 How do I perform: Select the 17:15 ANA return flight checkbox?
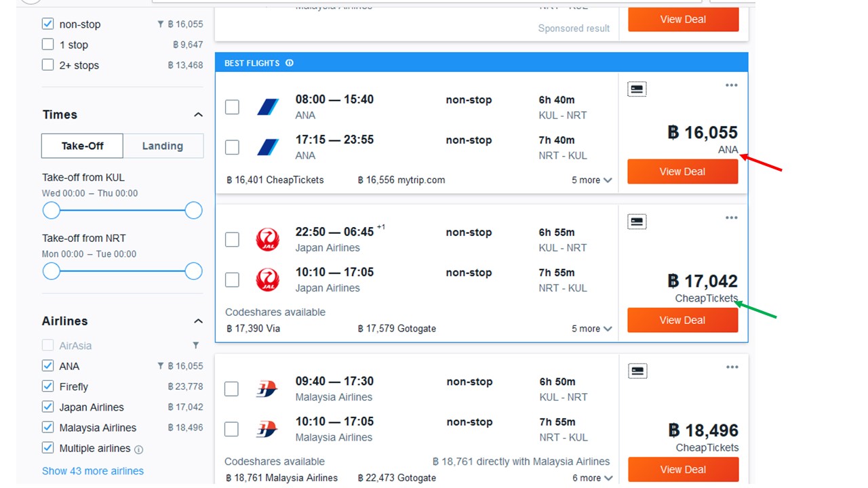232,147
